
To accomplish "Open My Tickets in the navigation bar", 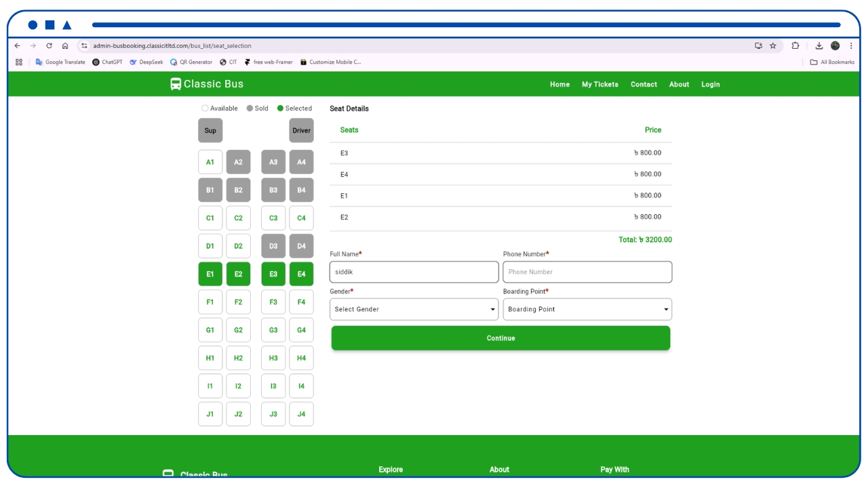I will tap(600, 85).
